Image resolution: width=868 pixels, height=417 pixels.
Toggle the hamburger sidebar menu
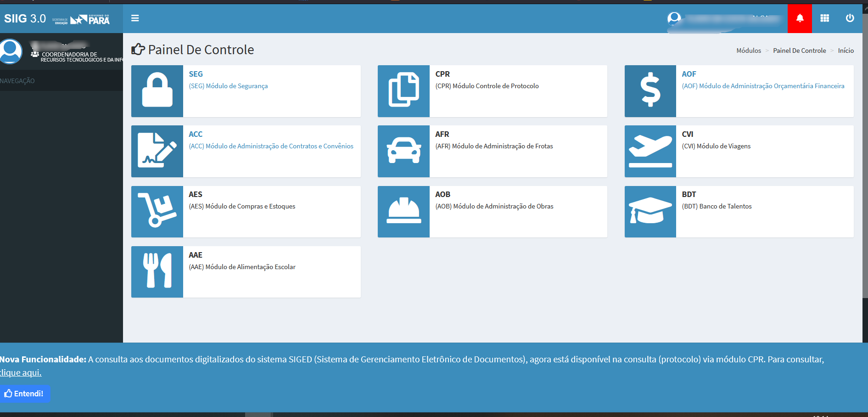click(x=135, y=18)
